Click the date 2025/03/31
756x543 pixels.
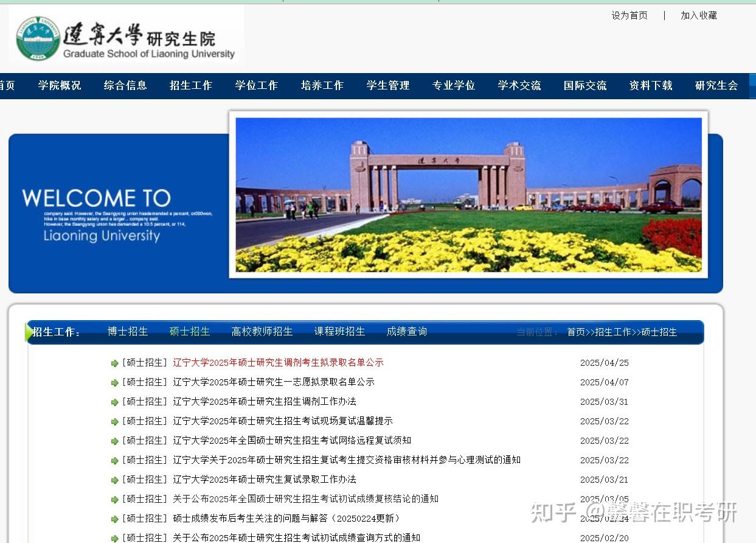coord(605,402)
